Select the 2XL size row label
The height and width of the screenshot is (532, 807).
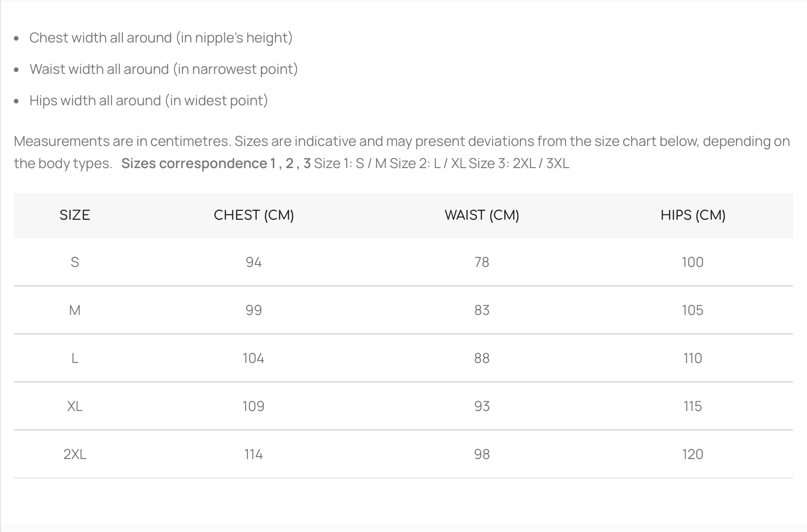75,454
